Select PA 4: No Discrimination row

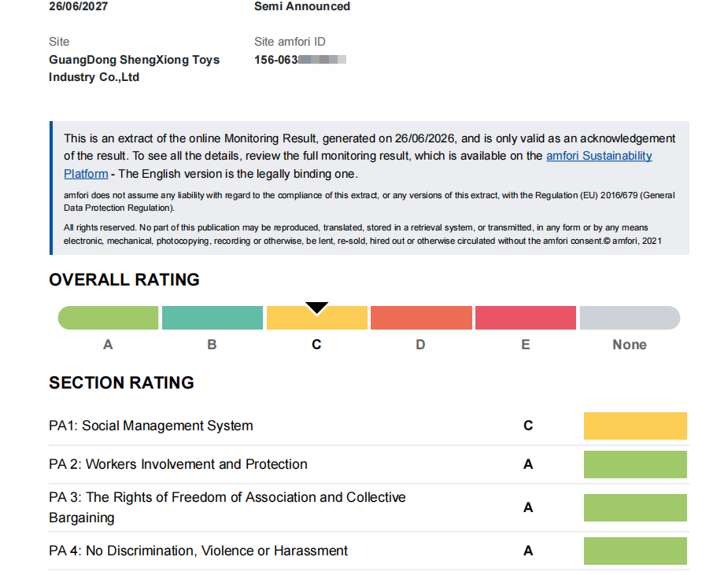[368, 551]
